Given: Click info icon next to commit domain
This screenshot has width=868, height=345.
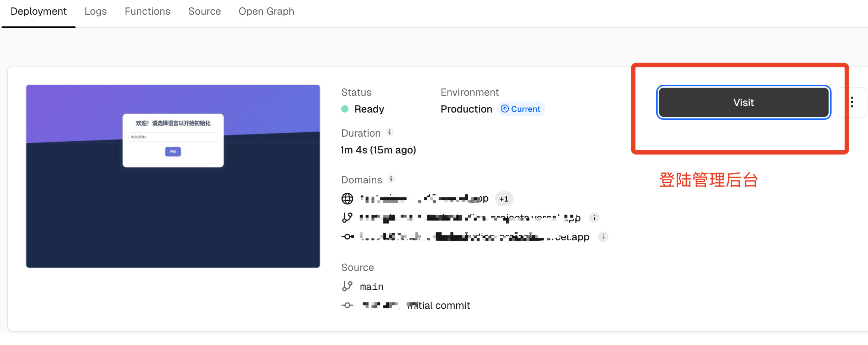Looking at the screenshot, I should coord(603,237).
